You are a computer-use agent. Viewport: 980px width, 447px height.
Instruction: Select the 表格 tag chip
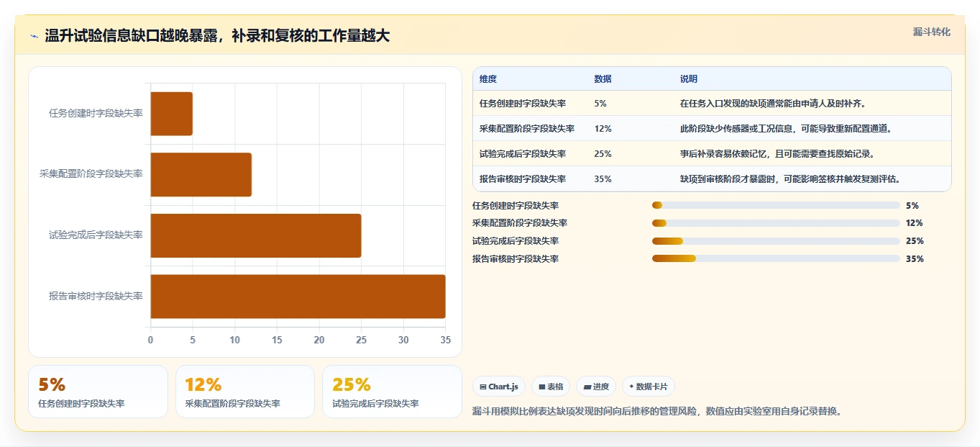pos(551,387)
